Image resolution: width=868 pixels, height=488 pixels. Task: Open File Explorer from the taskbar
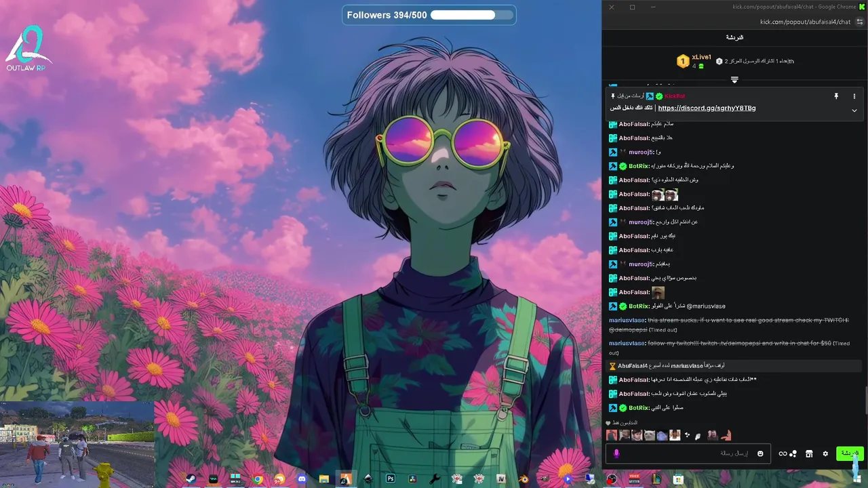pos(324,479)
